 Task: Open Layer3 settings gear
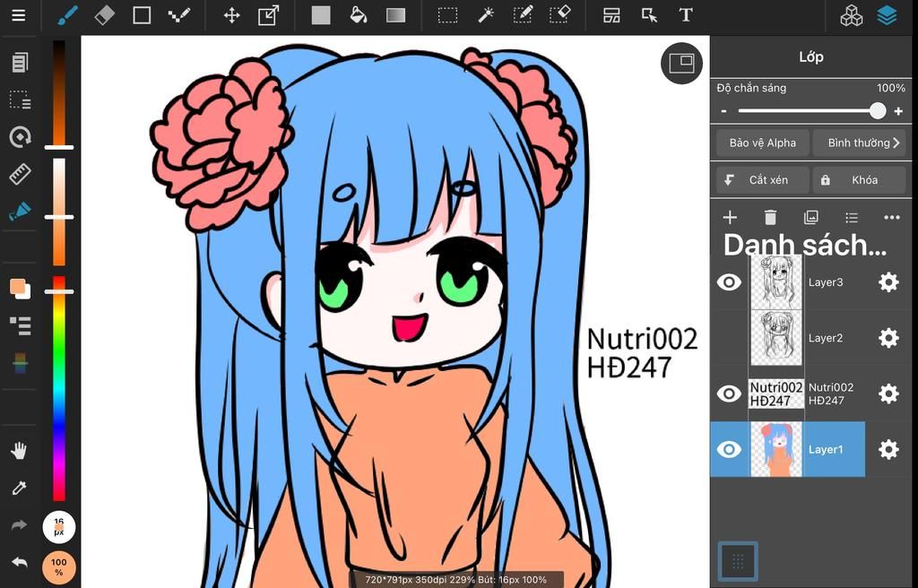pos(888,282)
